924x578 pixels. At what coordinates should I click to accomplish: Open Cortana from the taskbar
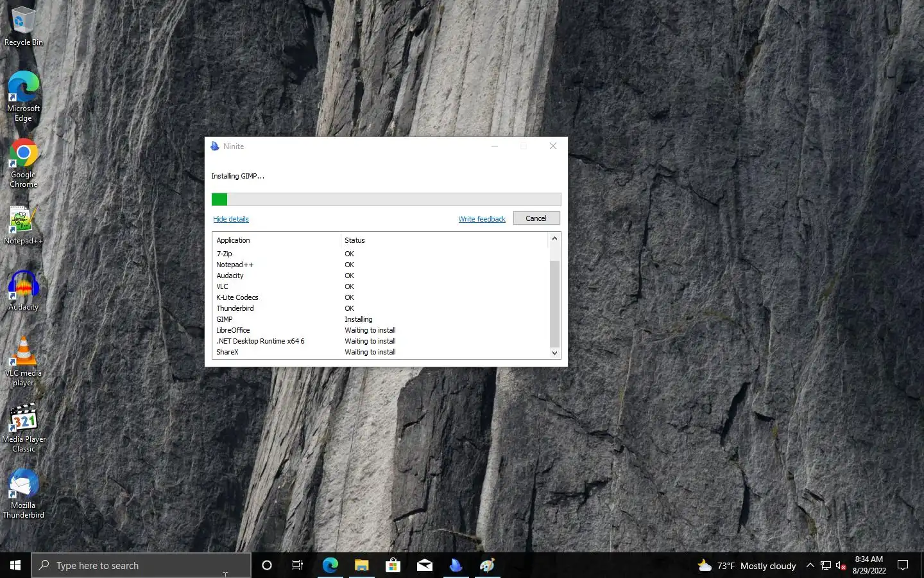tap(267, 565)
